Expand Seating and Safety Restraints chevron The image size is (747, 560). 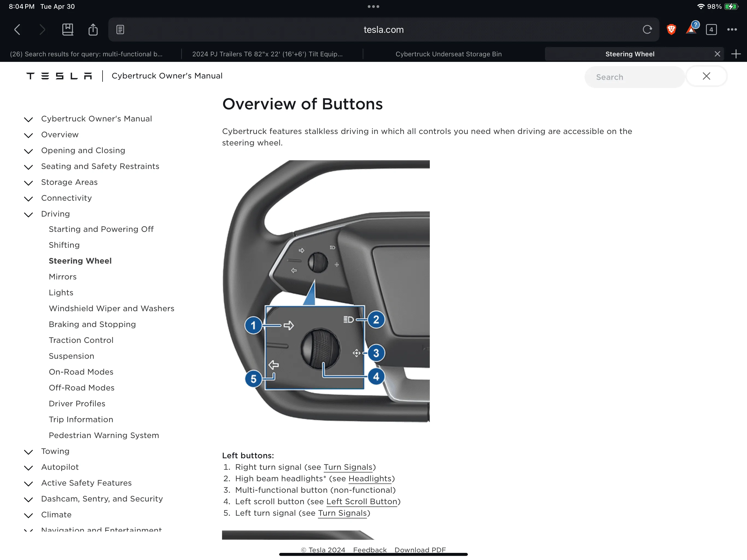click(28, 167)
